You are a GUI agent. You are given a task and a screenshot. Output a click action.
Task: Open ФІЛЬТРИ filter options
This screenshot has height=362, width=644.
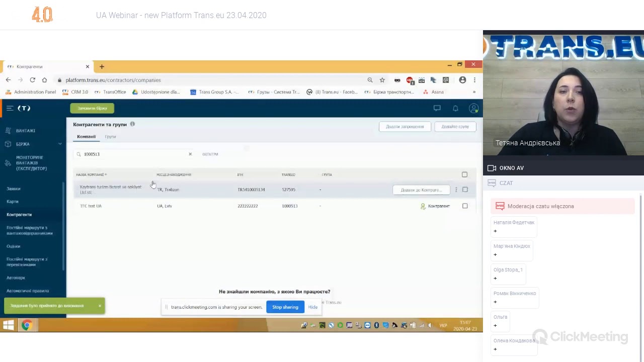(210, 154)
